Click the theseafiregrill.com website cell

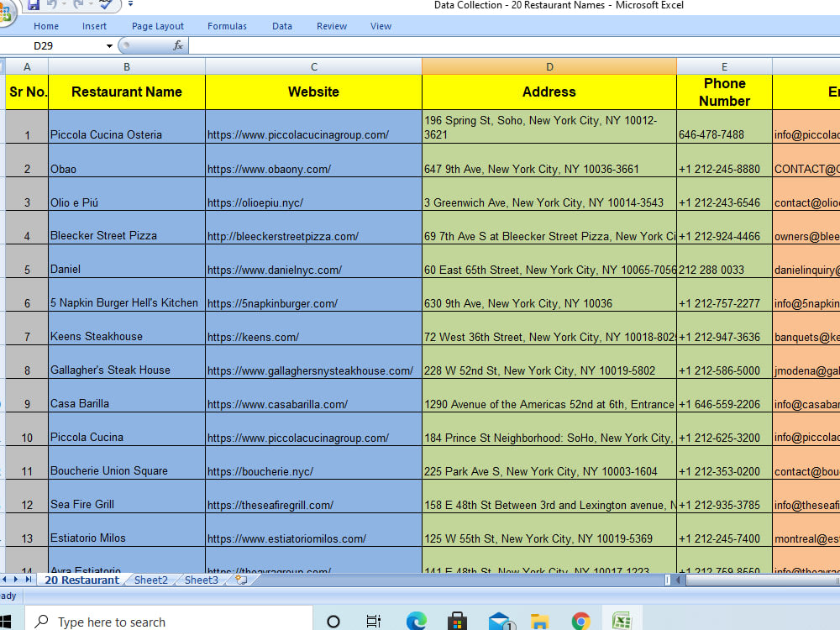(314, 496)
